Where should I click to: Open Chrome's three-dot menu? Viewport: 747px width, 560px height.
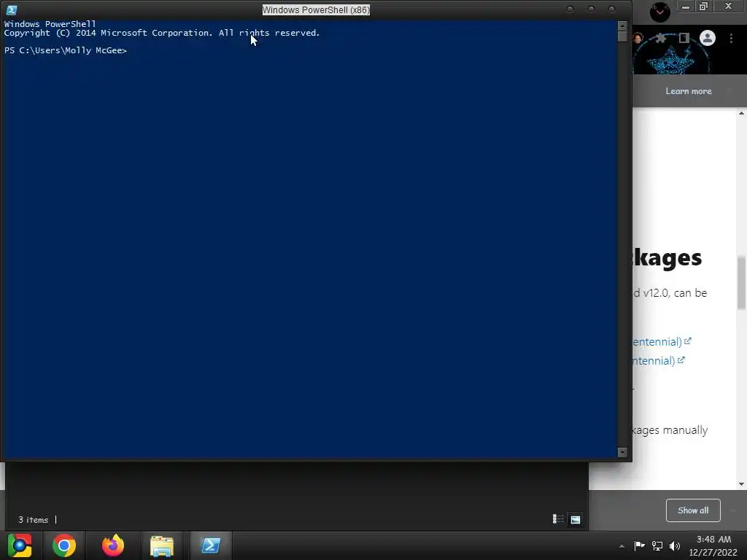point(731,38)
